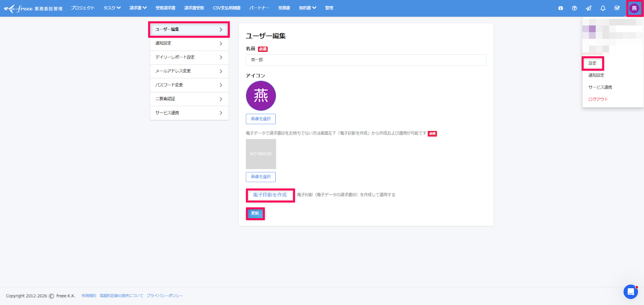
Task: Select 二要素認証 in the sidebar
Action: tap(189, 99)
